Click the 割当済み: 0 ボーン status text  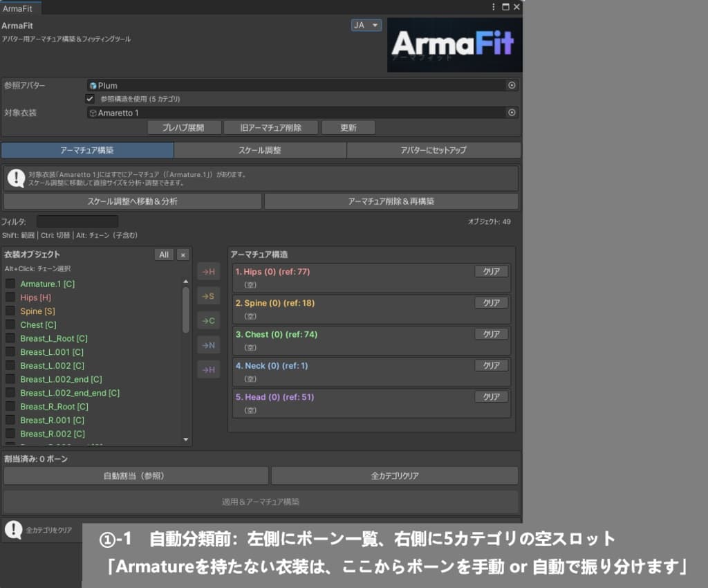coord(36,459)
